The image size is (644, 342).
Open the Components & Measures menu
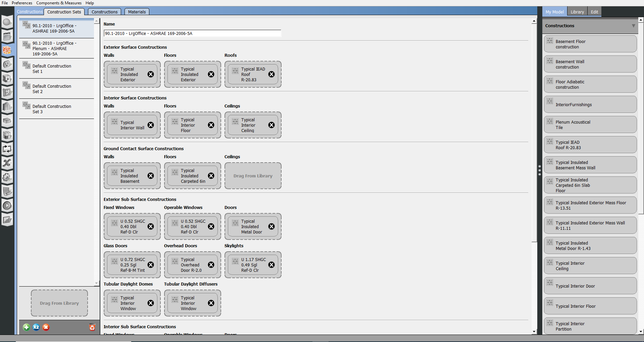tap(59, 3)
